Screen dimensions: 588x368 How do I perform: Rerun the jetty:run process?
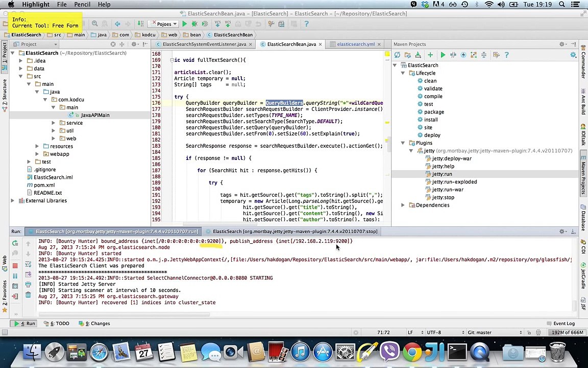pyautogui.click(x=15, y=243)
